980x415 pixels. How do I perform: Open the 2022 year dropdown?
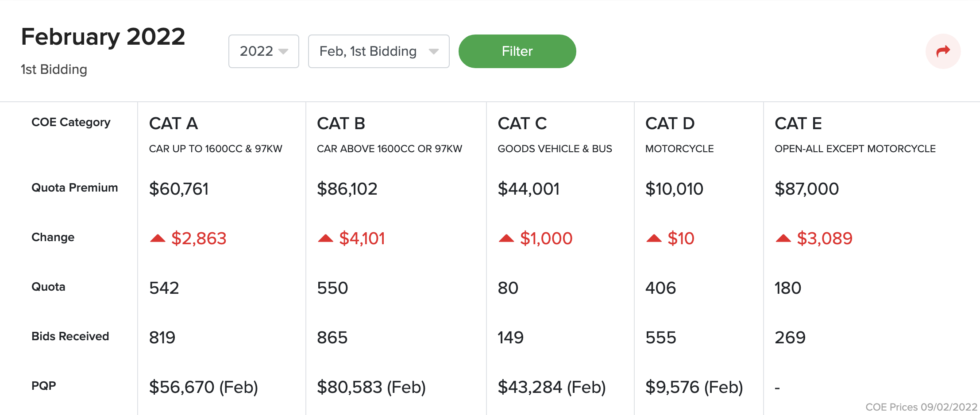(x=263, y=51)
